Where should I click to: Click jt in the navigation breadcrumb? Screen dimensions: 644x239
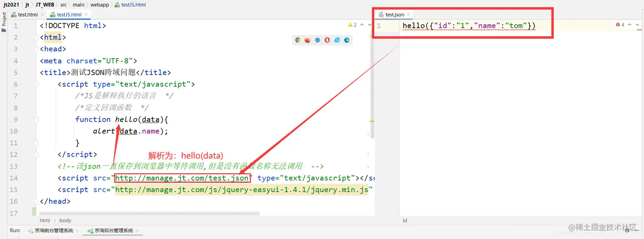(x=27, y=5)
